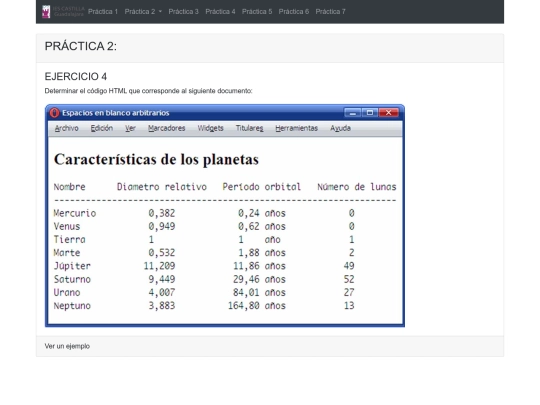Image resolution: width=540 pixels, height=405 pixels.
Task: Click the value '164,80' for Neptuno
Action: coord(243,305)
